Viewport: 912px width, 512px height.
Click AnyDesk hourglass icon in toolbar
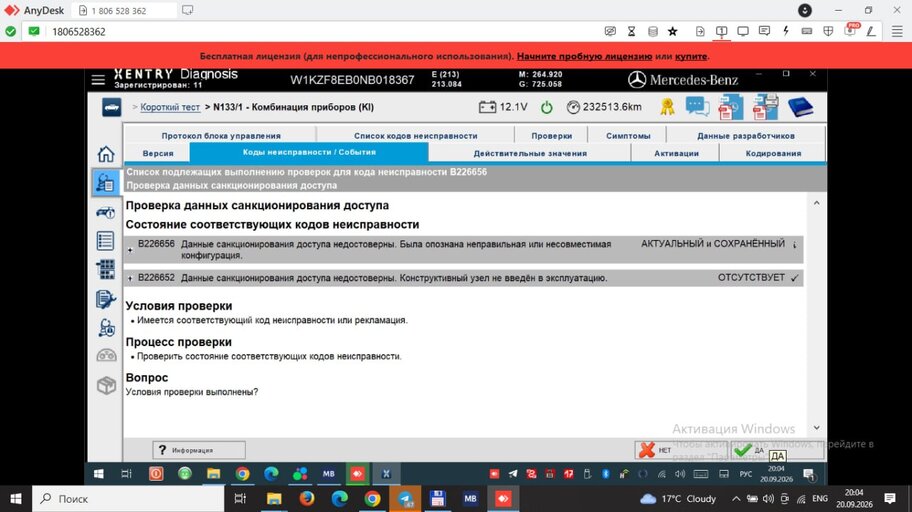[631, 31]
